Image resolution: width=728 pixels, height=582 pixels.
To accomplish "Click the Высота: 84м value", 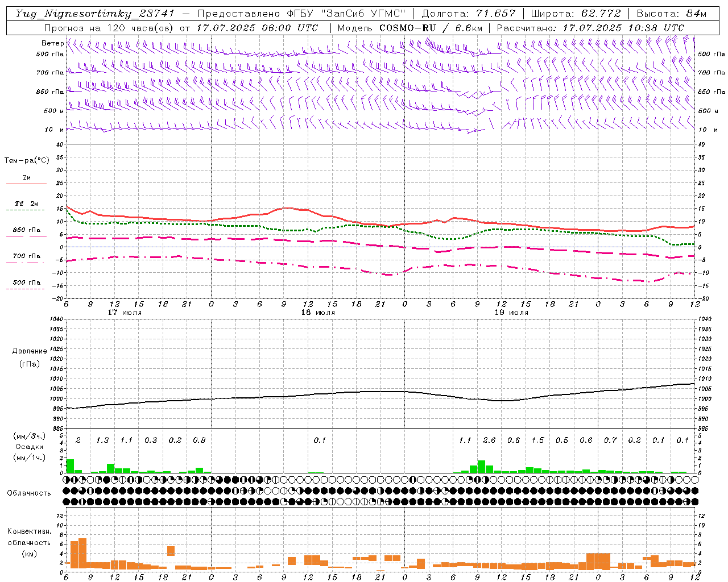I will click(x=671, y=14).
